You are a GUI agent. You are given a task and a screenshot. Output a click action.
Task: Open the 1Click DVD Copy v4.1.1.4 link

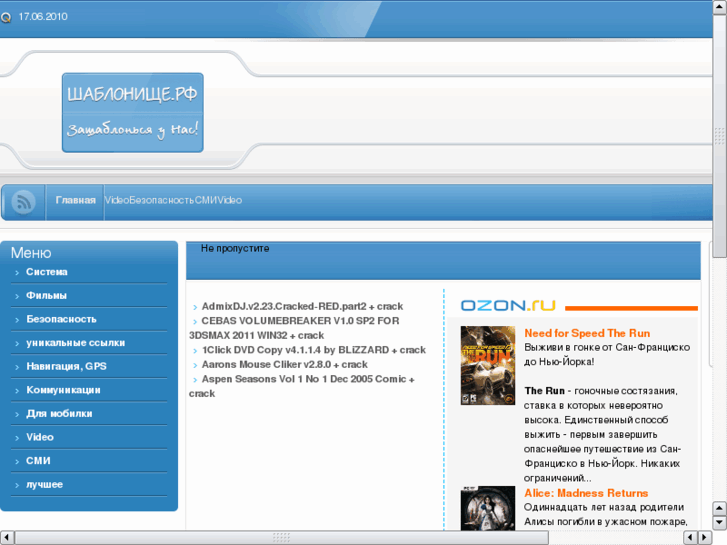tap(313, 350)
